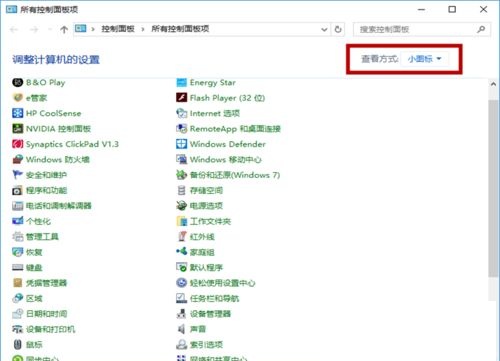Screen dimensions: 500x361
Task: Open the Windows 移动中心 icon
Action: [181, 159]
